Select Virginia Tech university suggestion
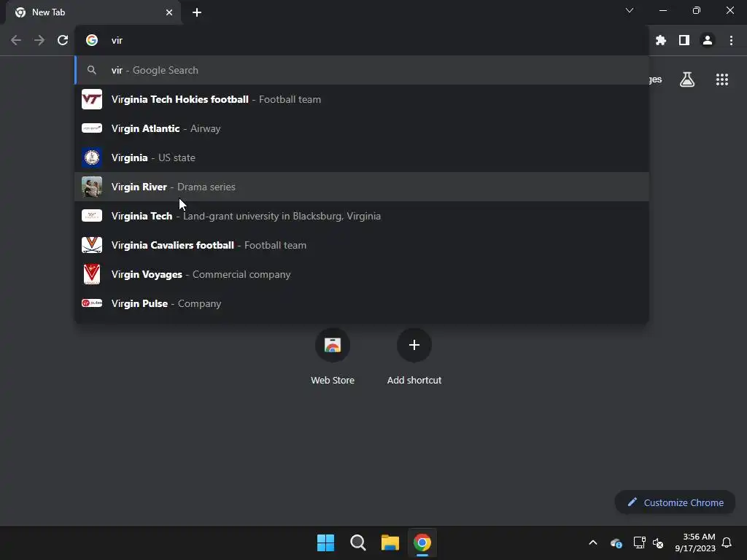This screenshot has height=560, width=747. click(x=362, y=216)
